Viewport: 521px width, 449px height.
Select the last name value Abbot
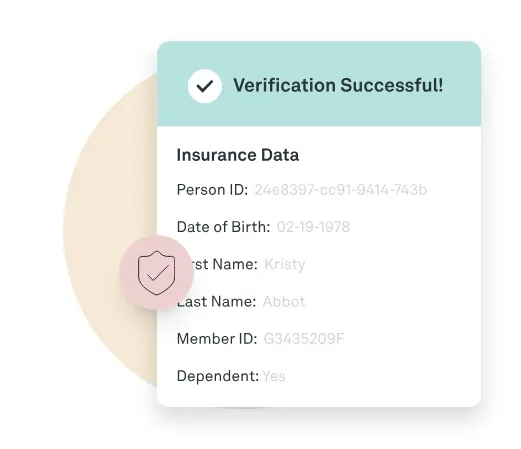284,302
